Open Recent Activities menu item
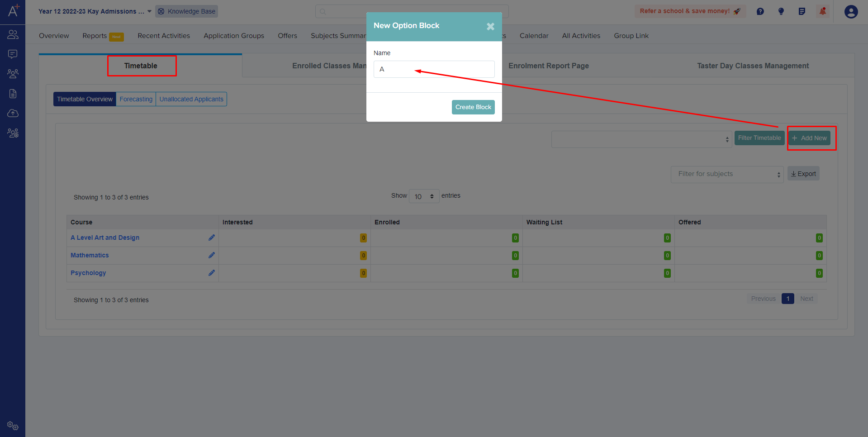Screen dimensions: 868x437 (x=164, y=36)
